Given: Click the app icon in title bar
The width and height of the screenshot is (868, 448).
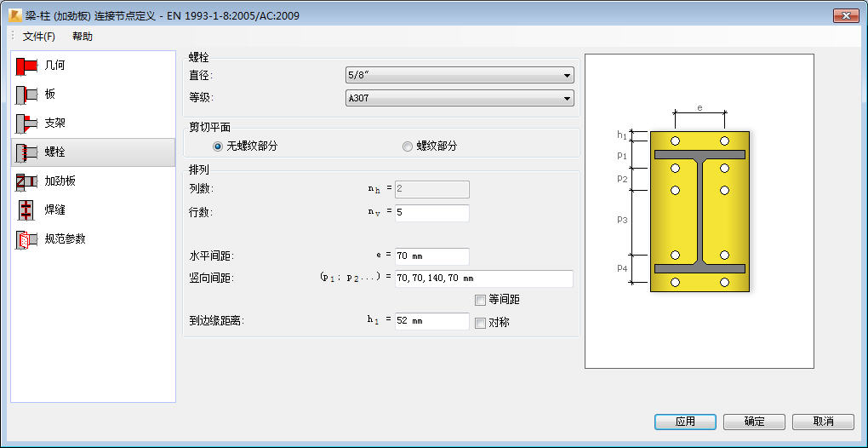Looking at the screenshot, I should tap(15, 15).
